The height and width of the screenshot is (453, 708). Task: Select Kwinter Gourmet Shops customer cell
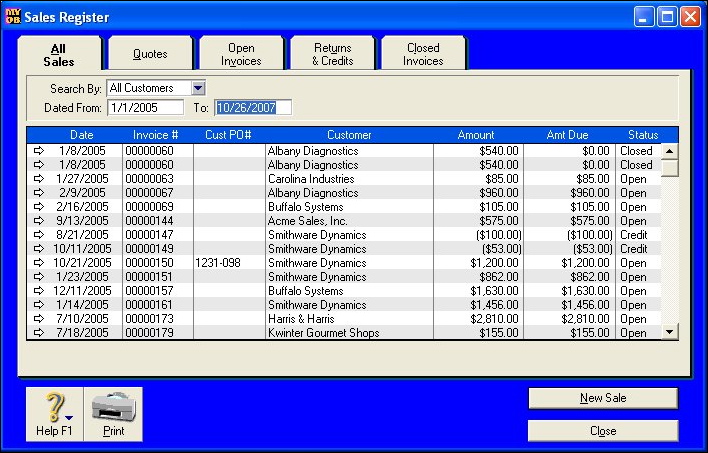click(x=349, y=332)
